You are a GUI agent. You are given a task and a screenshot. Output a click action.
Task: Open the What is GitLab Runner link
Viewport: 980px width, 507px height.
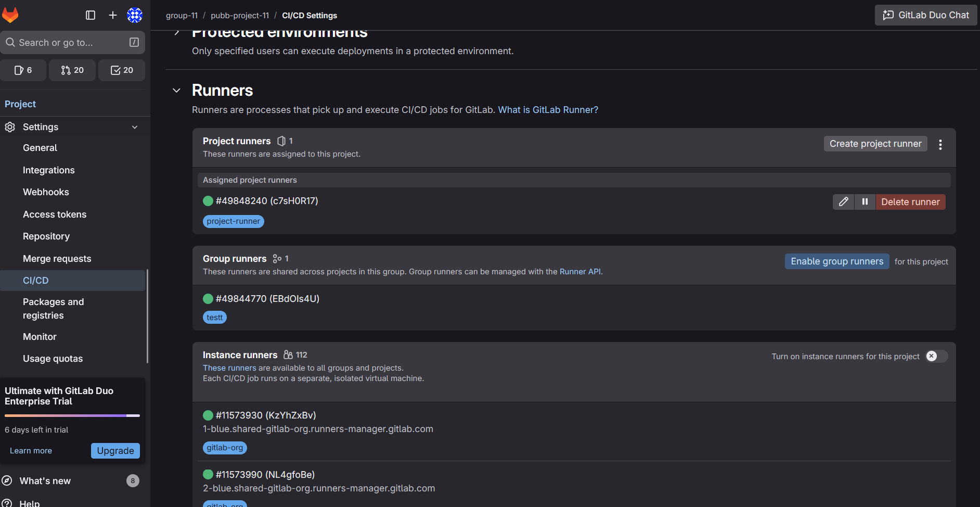[x=548, y=110]
